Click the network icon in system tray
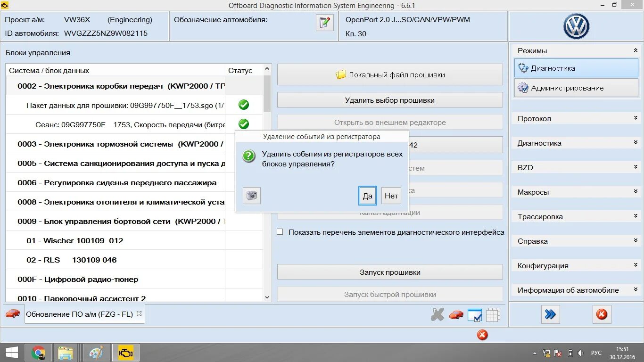 coord(546,353)
